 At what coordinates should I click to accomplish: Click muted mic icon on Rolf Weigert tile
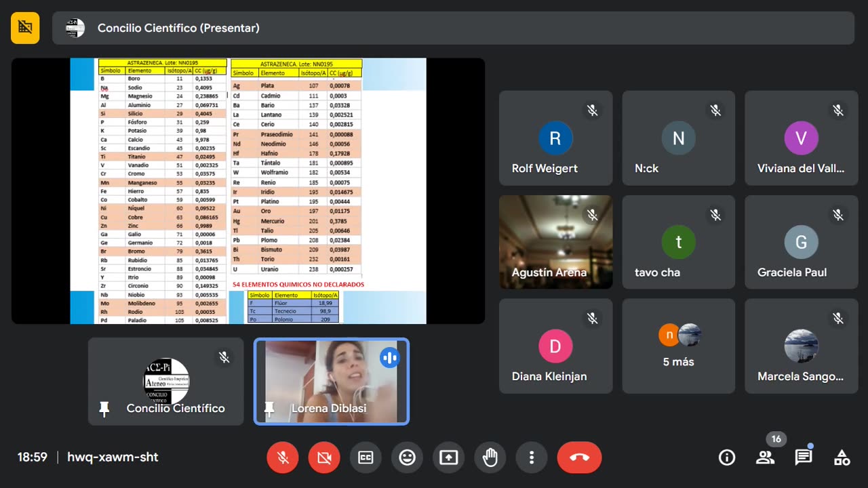(593, 110)
